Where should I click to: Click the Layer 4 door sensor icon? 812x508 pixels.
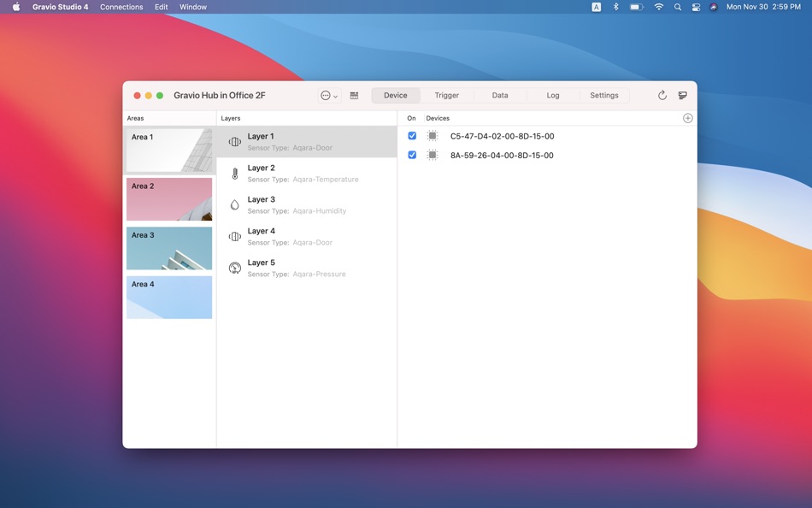click(234, 236)
